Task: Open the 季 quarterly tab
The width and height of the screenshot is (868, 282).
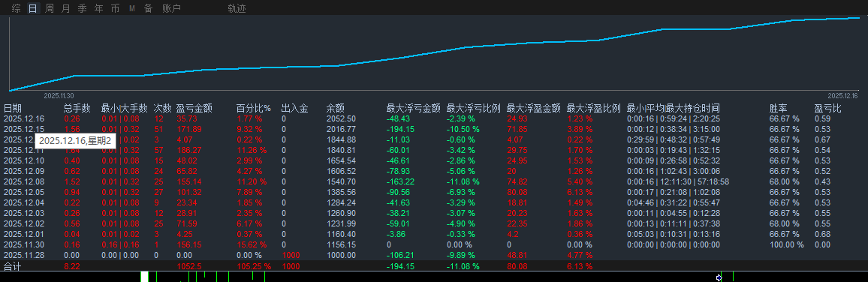Action: (x=82, y=8)
